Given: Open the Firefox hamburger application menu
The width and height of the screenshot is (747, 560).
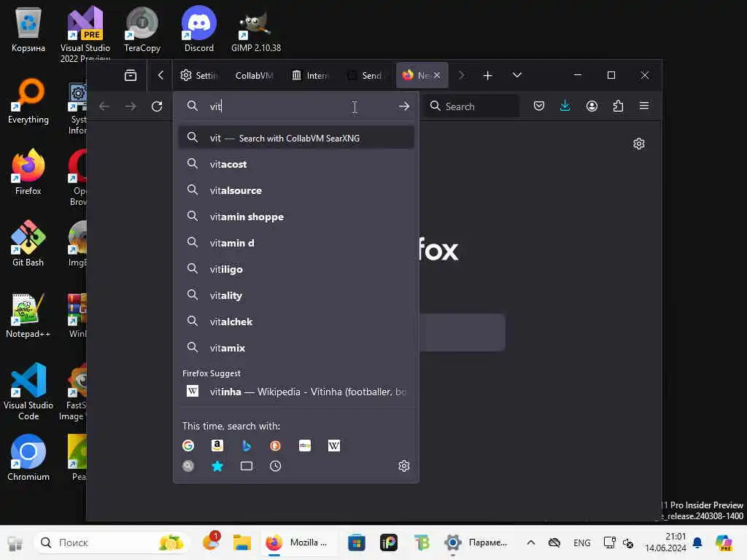Looking at the screenshot, I should coord(644,106).
